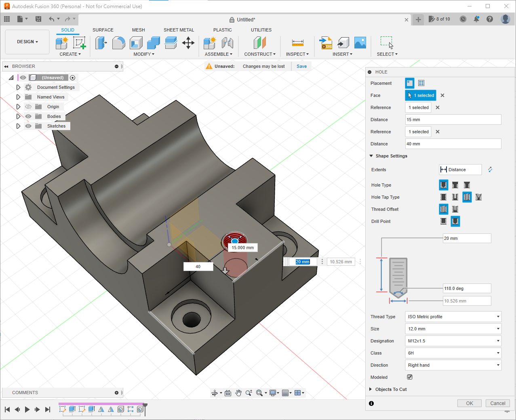Click the Measure icon under Inspect
Viewport: 516px width, 420px height.
tap(297, 43)
